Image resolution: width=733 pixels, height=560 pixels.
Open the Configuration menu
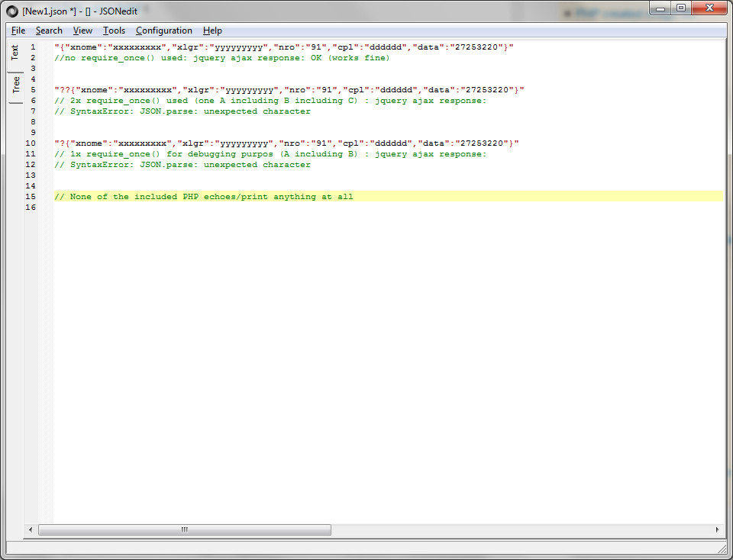click(x=164, y=31)
